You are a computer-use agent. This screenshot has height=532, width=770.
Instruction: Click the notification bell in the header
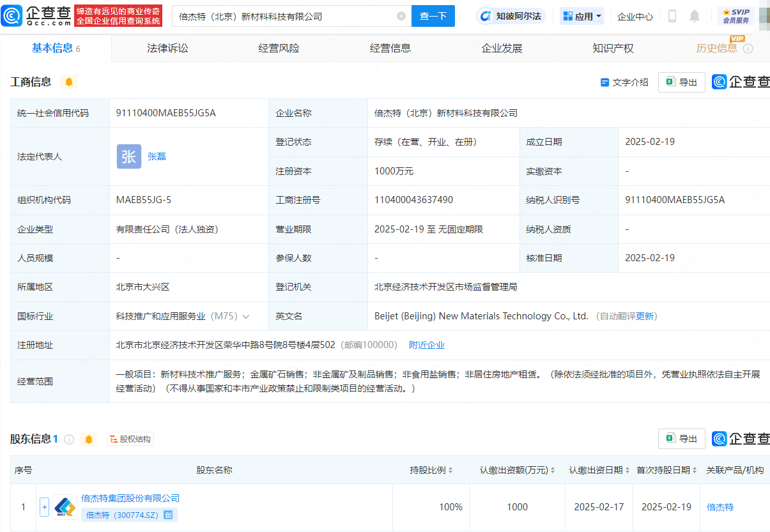pos(694,15)
